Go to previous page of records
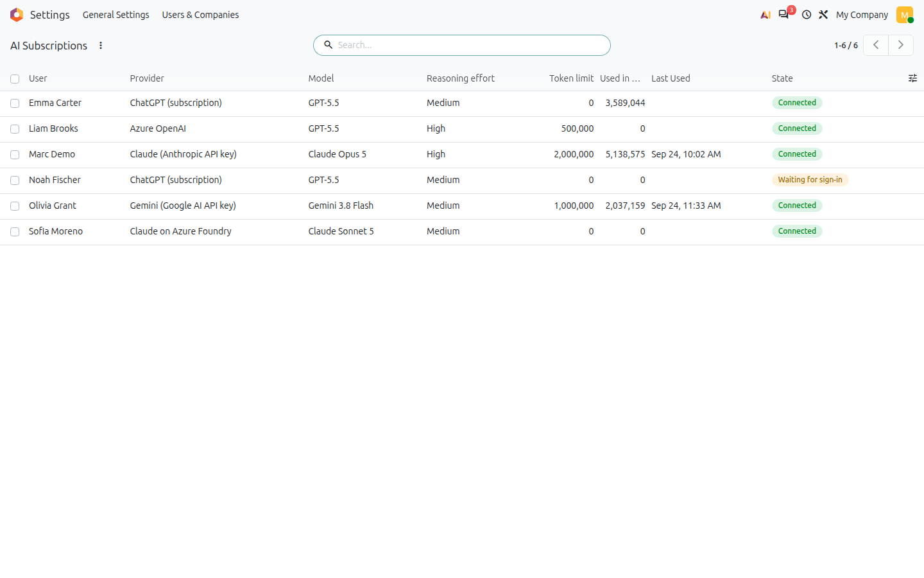 point(876,45)
